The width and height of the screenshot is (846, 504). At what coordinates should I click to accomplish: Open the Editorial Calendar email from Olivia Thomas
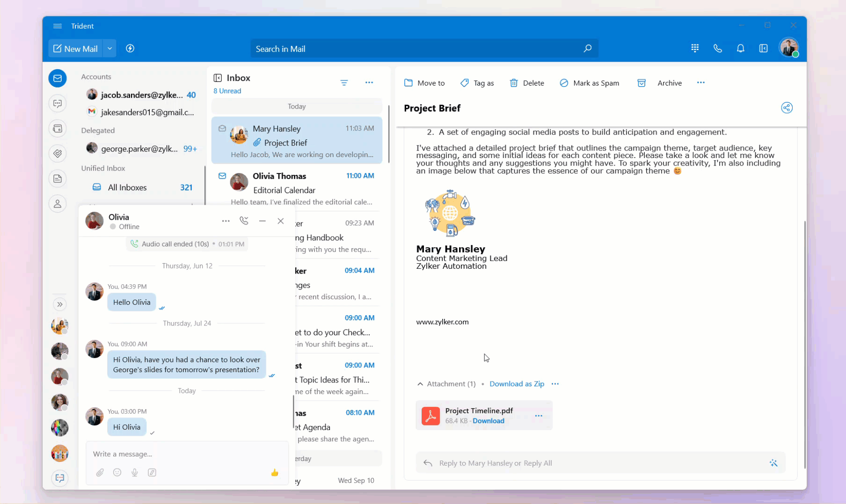coord(297,188)
